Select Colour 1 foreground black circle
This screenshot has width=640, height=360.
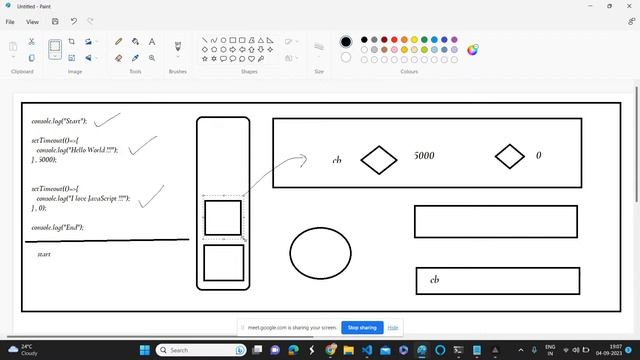click(x=345, y=42)
